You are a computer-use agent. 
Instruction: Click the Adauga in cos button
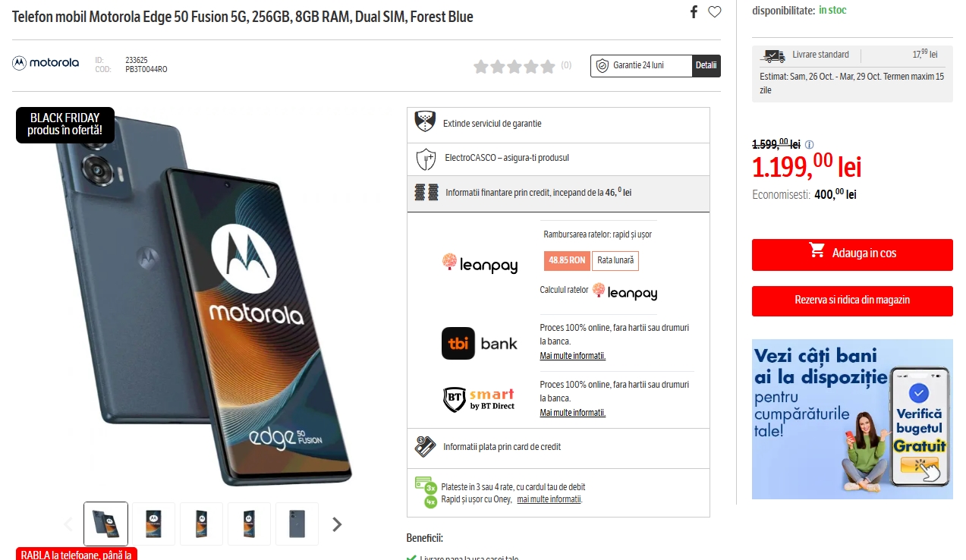click(x=851, y=254)
